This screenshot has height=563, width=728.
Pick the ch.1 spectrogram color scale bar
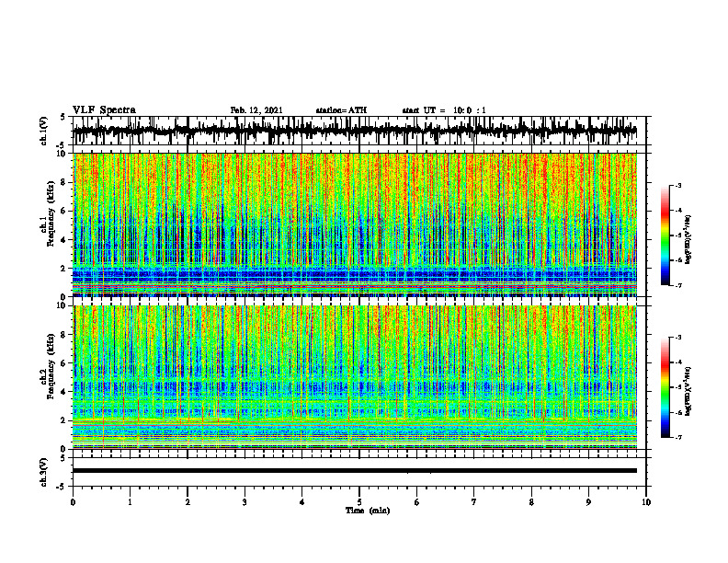pos(665,236)
